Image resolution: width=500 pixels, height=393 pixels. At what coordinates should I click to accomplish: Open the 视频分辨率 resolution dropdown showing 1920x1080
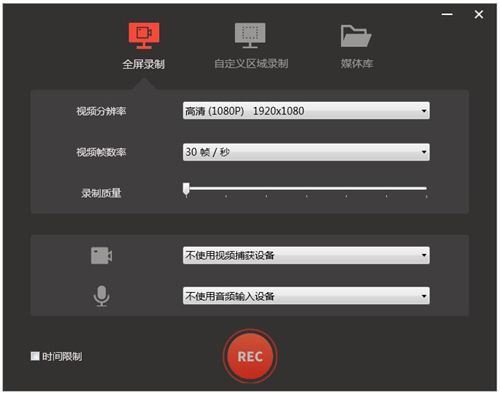click(x=306, y=111)
